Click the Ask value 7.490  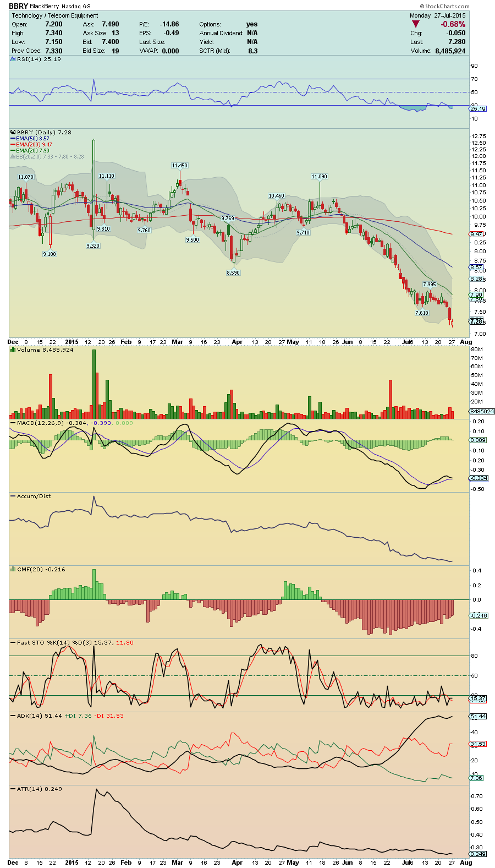point(111,24)
